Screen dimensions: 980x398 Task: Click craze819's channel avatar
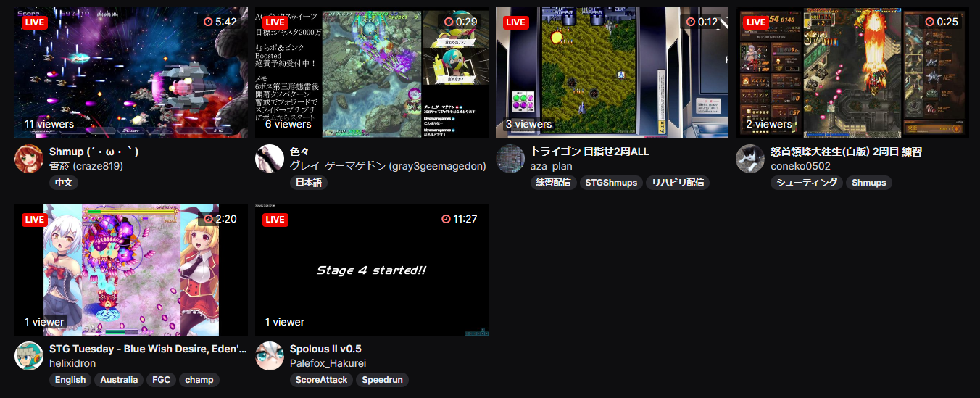click(x=29, y=159)
